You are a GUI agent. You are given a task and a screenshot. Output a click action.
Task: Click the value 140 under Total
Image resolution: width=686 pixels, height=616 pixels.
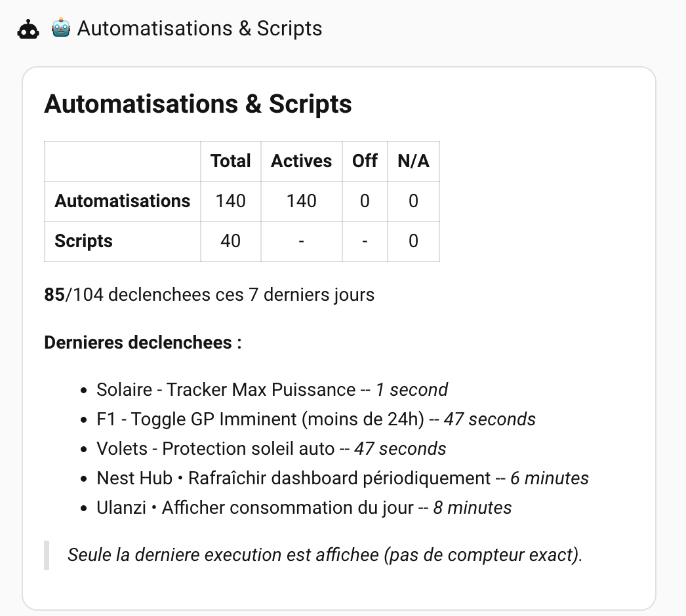coord(230,201)
